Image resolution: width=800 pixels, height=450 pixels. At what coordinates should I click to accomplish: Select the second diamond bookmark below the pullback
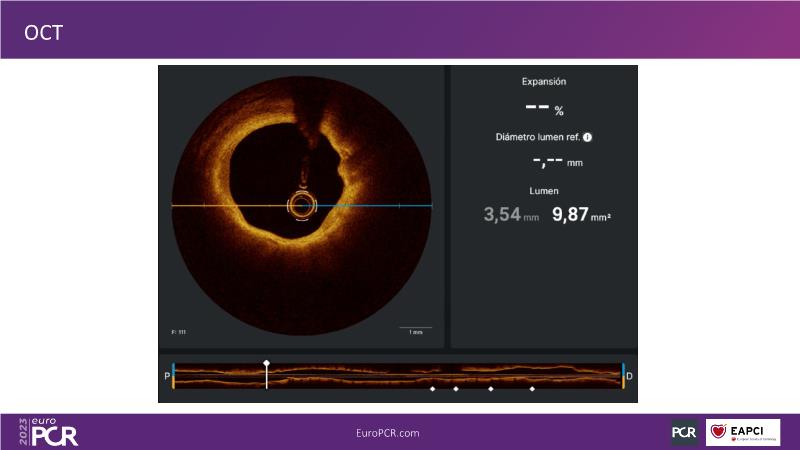[x=456, y=389]
